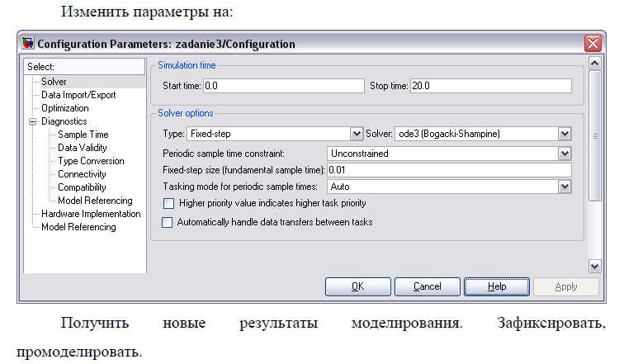Select Diagnostics in the tree
Screen dimensions: 638x364
point(64,121)
